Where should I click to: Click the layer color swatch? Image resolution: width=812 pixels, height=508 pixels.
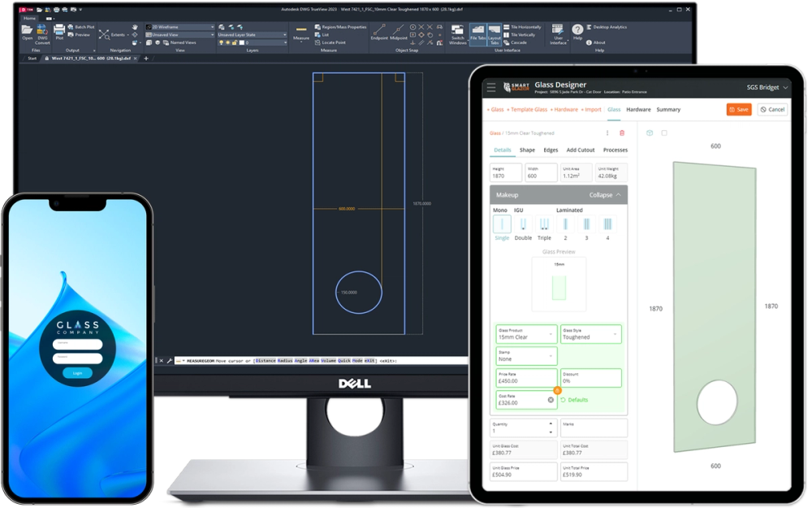(x=241, y=42)
